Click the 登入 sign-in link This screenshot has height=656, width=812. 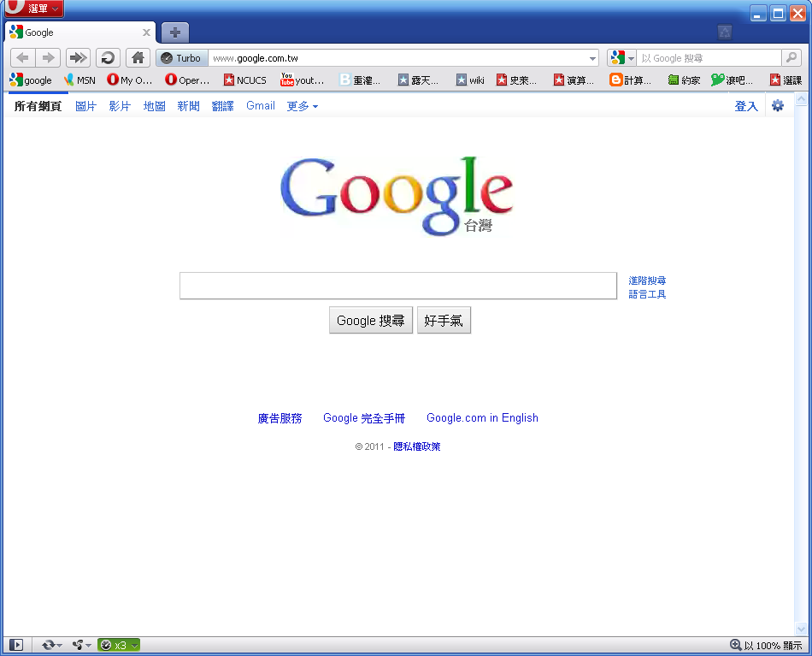coord(746,106)
